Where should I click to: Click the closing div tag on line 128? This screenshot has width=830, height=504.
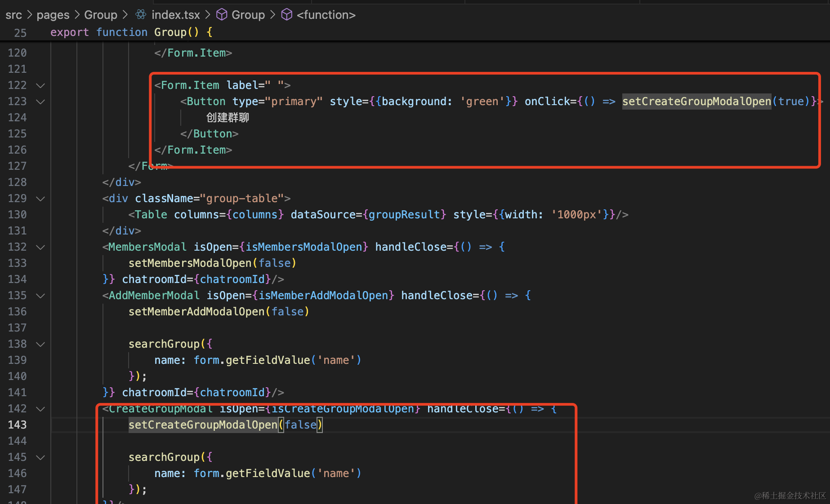pyautogui.click(x=122, y=182)
